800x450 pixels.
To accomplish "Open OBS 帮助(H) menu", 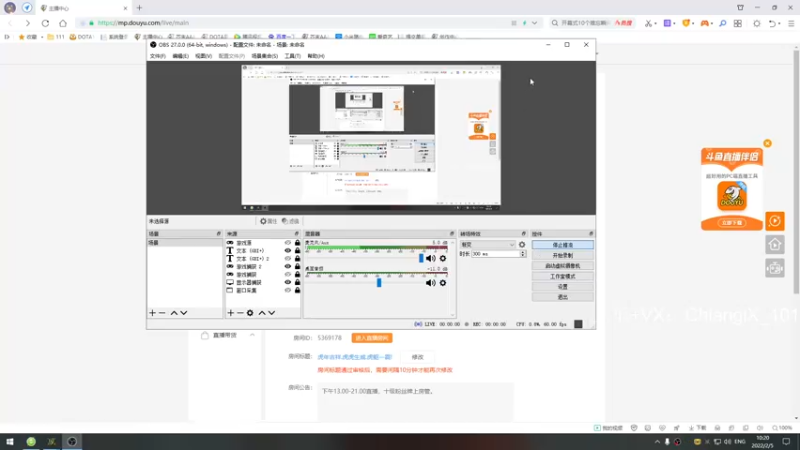I will point(316,56).
